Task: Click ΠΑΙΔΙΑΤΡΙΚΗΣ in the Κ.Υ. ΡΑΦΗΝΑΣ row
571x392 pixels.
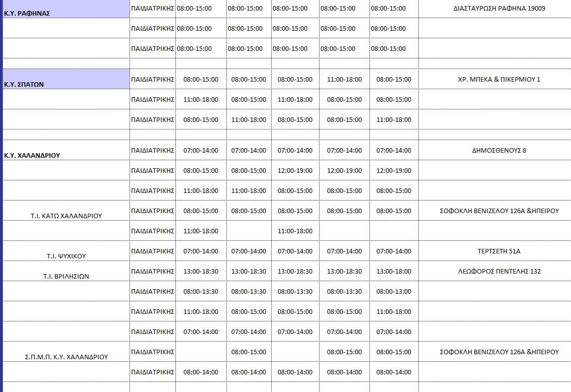Action: click(153, 9)
